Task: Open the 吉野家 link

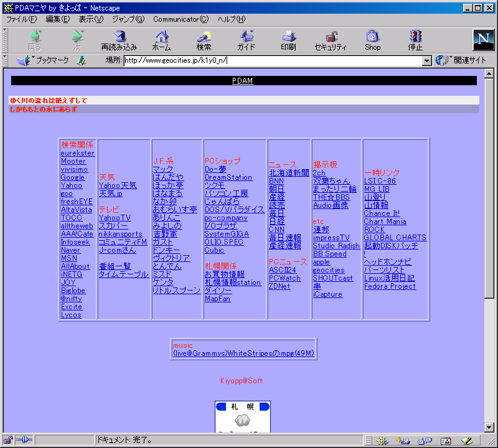Action: click(165, 234)
